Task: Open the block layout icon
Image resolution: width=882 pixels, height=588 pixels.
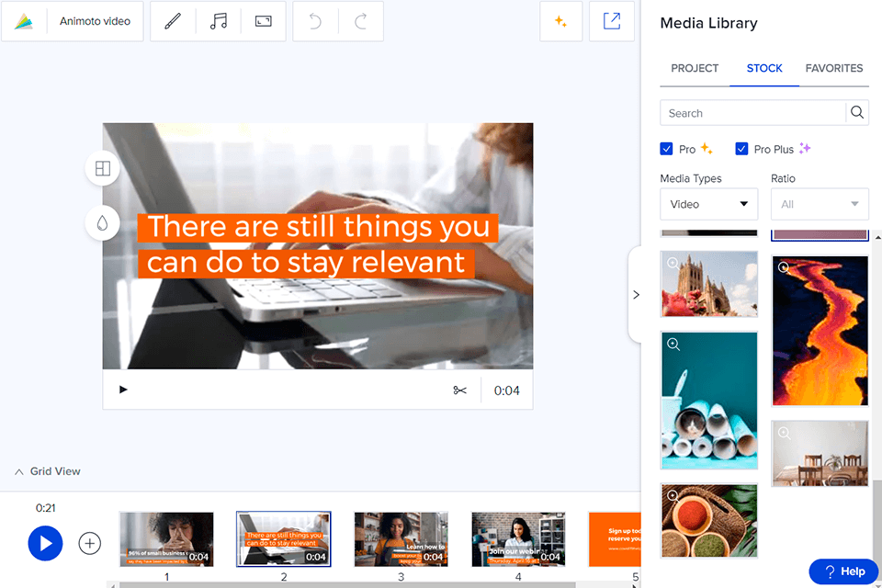Action: pos(102,168)
